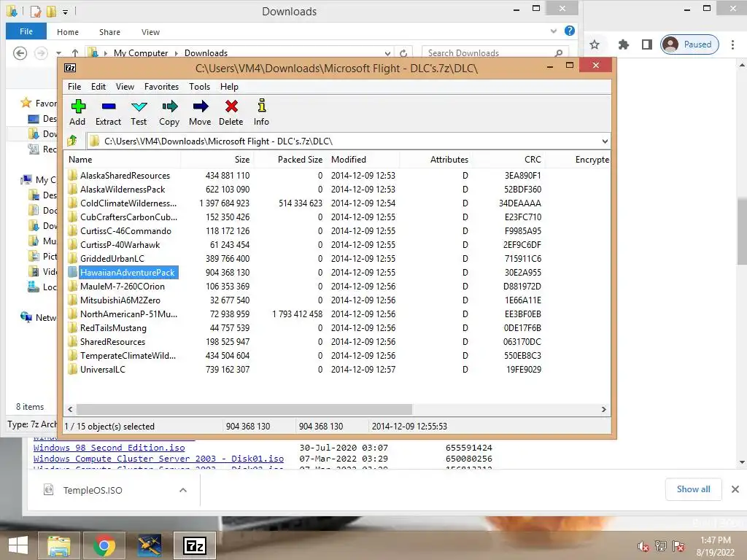
Task: Delete the selected item via toolbar
Action: point(231,112)
